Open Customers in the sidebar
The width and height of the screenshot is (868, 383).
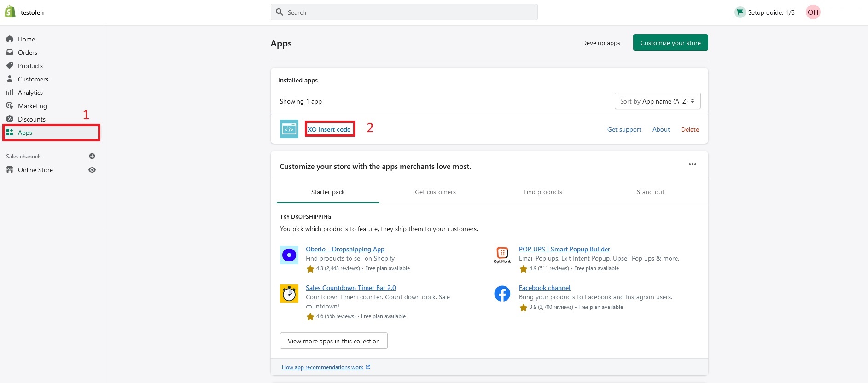pos(33,79)
